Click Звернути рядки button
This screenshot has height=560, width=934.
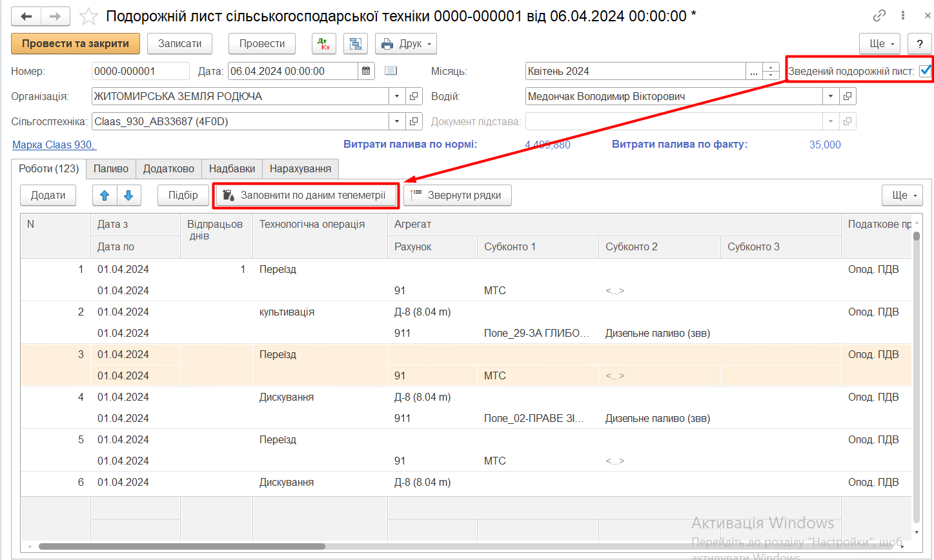click(x=458, y=195)
